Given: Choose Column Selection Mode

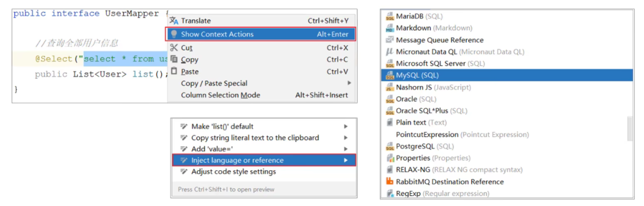Looking at the screenshot, I should click(220, 95).
